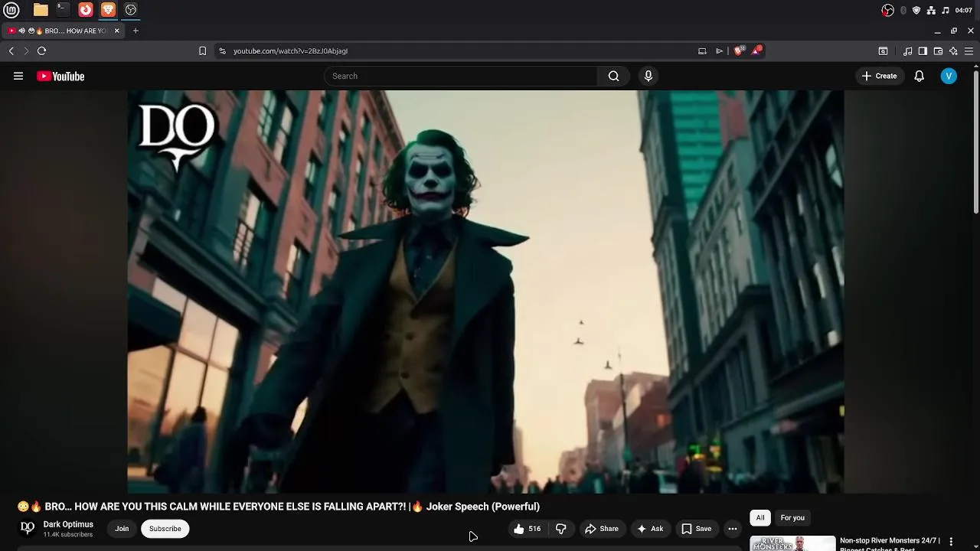Go back to the previous page
This screenshot has height=551, width=980.
coord(11,51)
